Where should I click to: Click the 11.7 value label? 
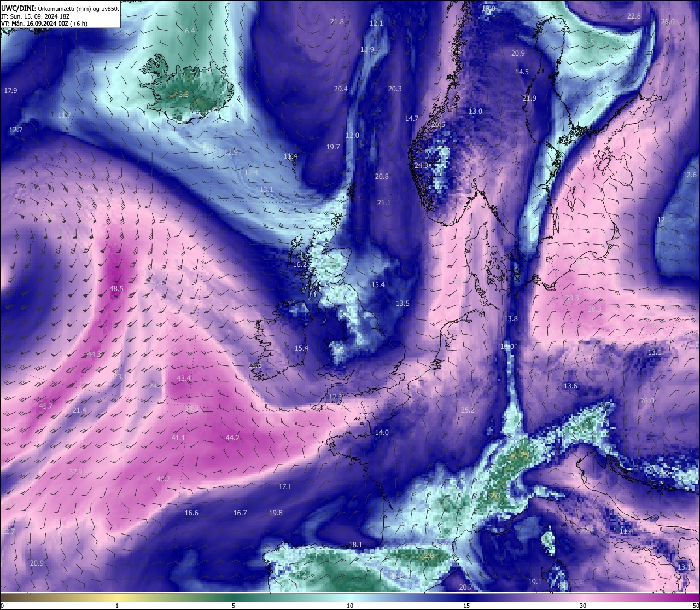pyautogui.click(x=65, y=115)
